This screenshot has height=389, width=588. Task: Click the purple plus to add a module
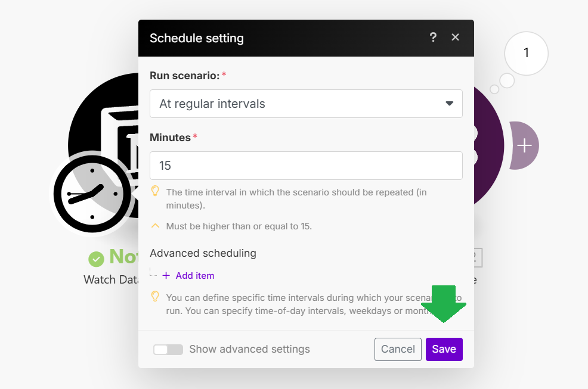[x=524, y=145]
